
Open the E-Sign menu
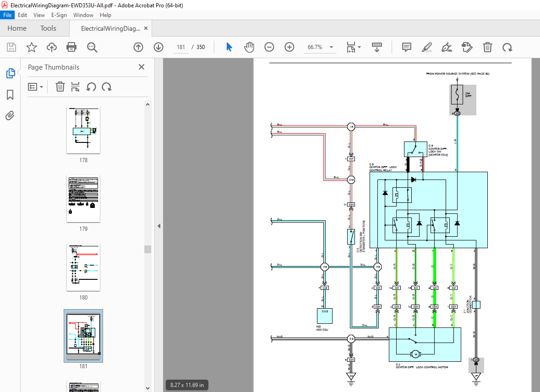pos(59,15)
